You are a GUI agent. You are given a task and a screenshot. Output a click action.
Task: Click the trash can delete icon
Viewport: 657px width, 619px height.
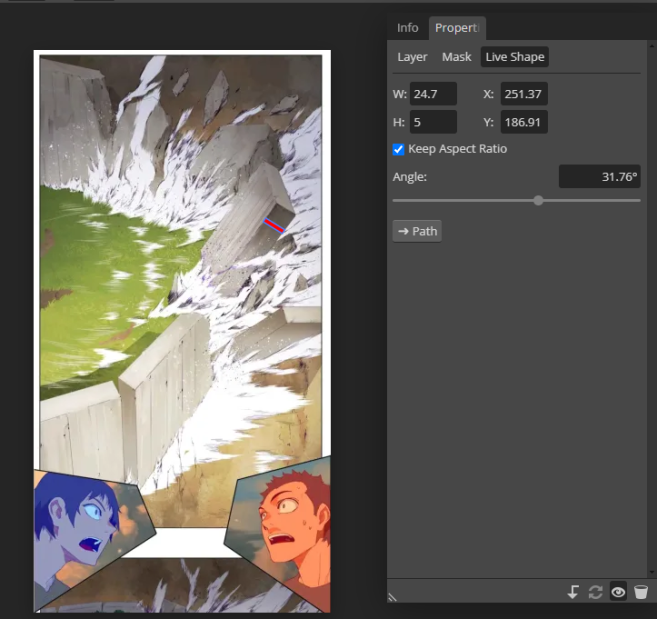tap(640, 592)
